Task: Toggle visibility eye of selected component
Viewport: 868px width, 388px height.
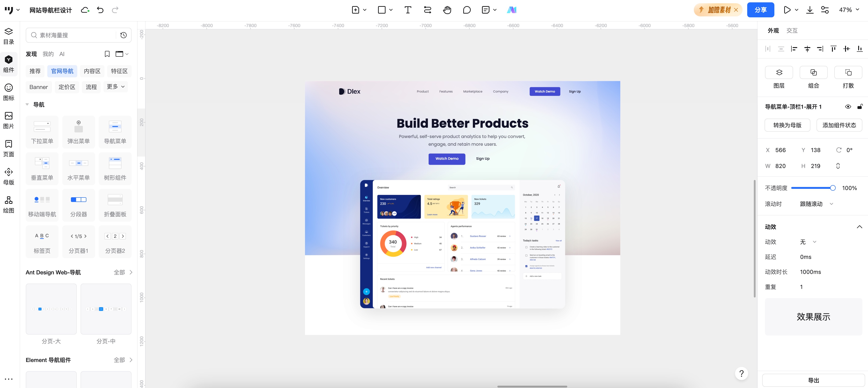Action: [x=848, y=107]
